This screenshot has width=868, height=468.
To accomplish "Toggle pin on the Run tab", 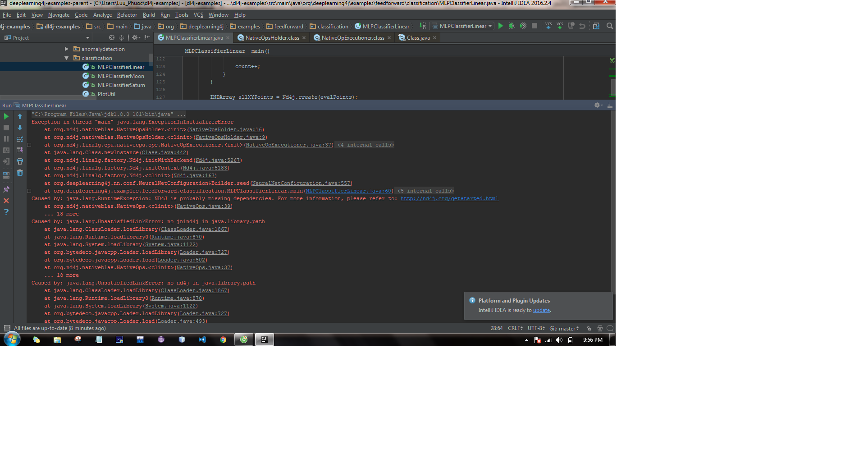I will coord(6,189).
